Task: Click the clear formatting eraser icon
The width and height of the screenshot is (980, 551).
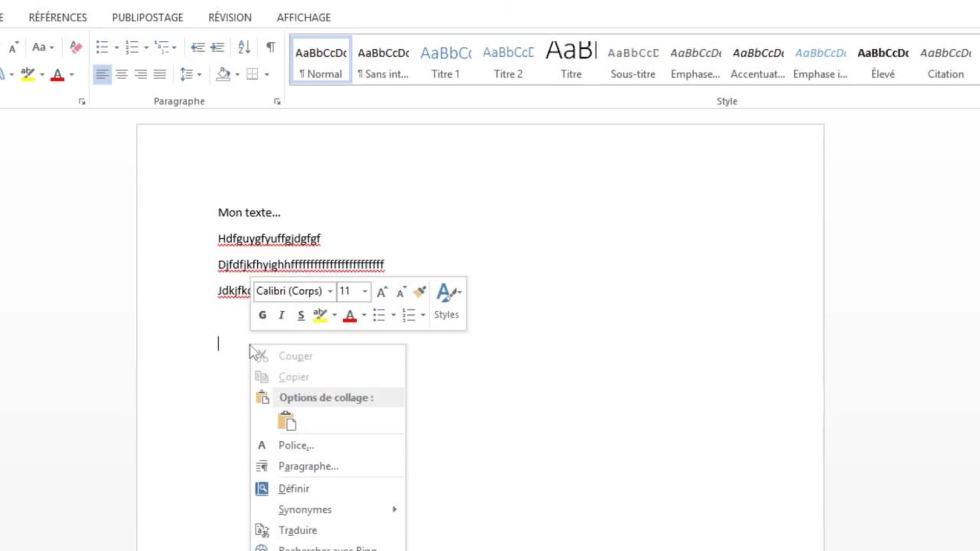Action: pos(76,47)
